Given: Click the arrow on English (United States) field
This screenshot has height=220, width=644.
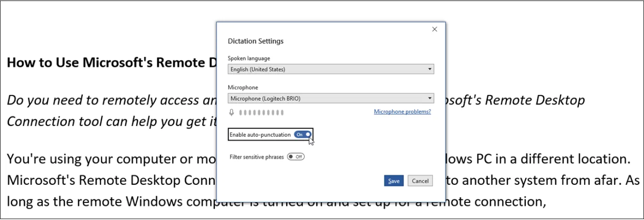Looking at the screenshot, I should pyautogui.click(x=429, y=70).
